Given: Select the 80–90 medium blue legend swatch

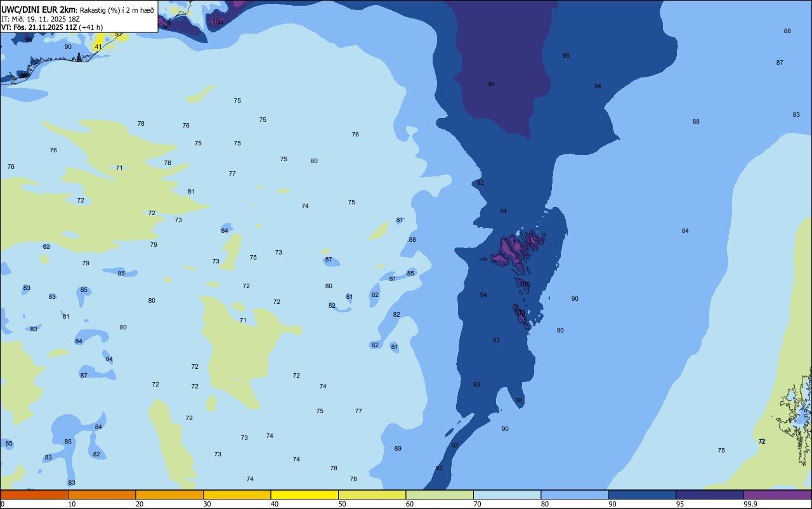Looking at the screenshot, I should click(x=575, y=494).
